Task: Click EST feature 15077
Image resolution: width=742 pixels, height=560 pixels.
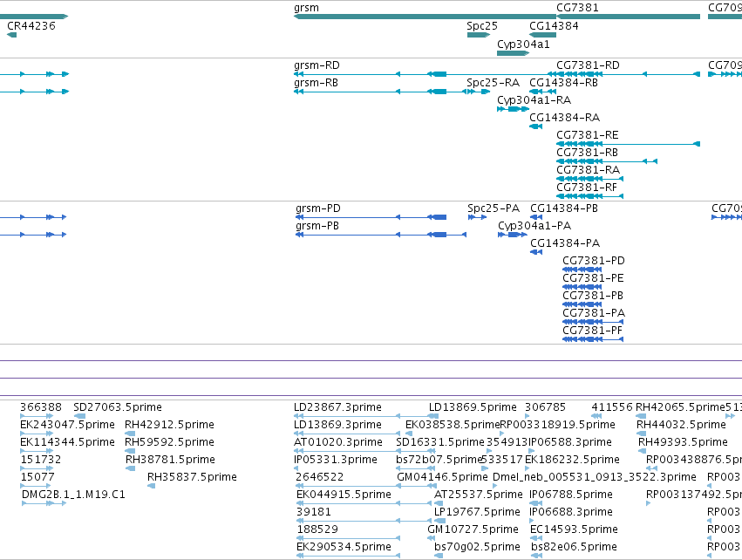Action: coord(36,486)
